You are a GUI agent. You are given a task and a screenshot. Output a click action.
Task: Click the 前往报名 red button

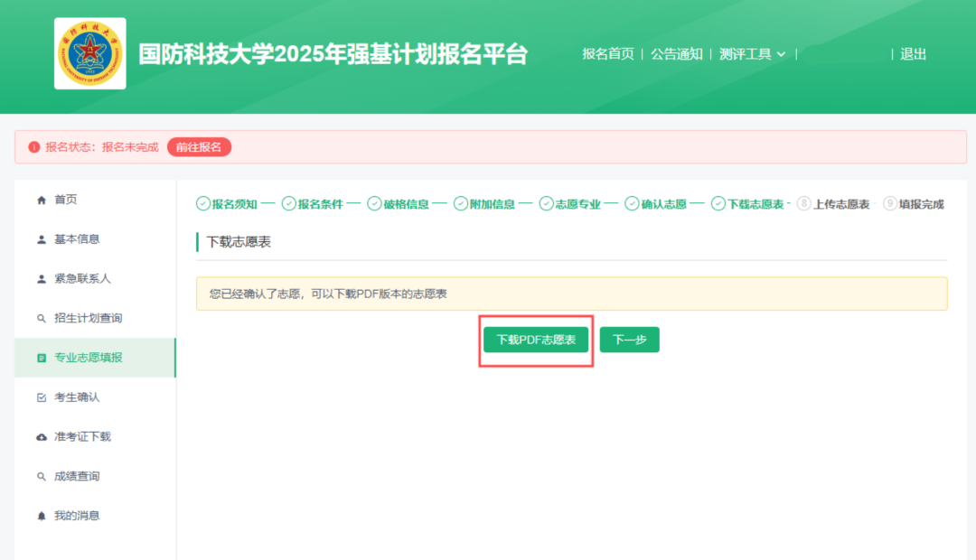coord(199,147)
